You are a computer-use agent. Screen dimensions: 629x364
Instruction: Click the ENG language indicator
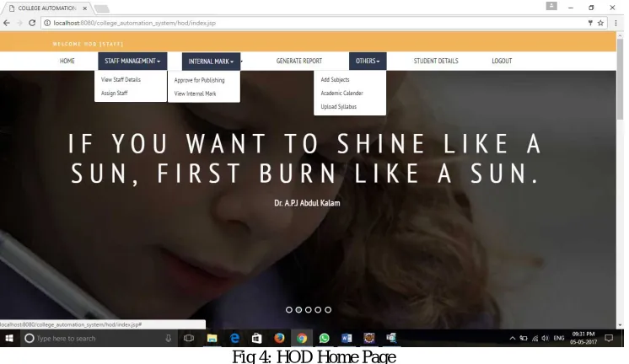(x=559, y=338)
